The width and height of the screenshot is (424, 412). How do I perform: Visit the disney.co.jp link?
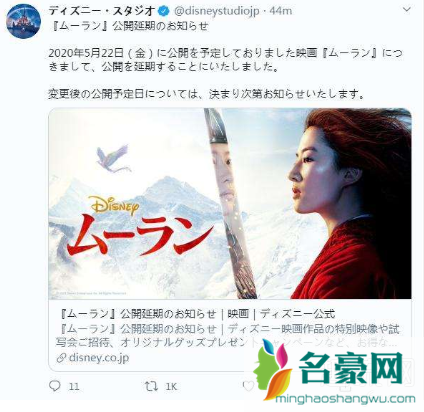coord(99,357)
